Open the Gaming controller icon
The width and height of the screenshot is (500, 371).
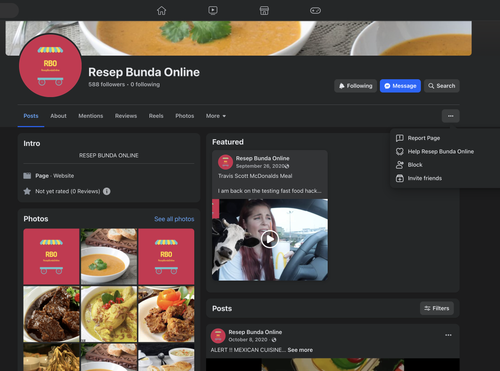tap(315, 11)
